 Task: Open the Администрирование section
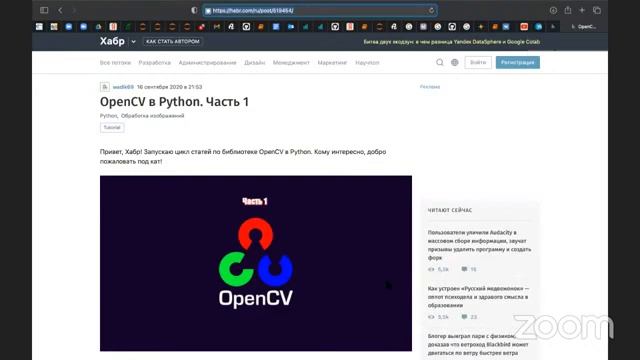click(x=207, y=63)
